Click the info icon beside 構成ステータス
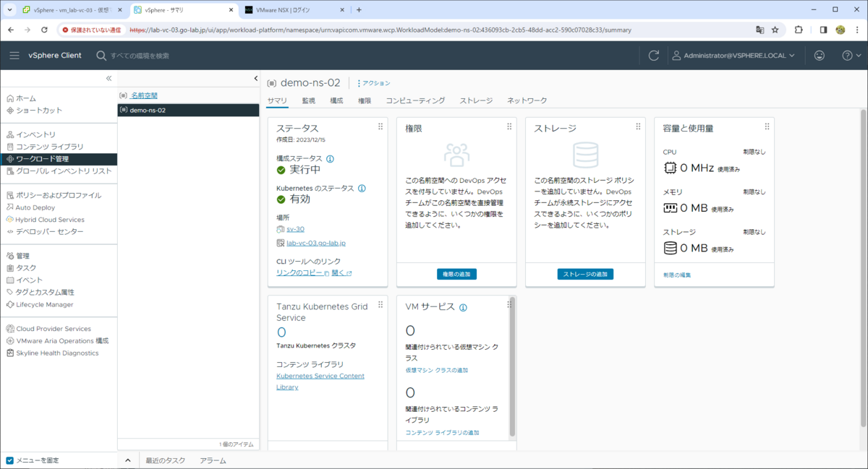Screen dimensions: 868x469 (331, 158)
